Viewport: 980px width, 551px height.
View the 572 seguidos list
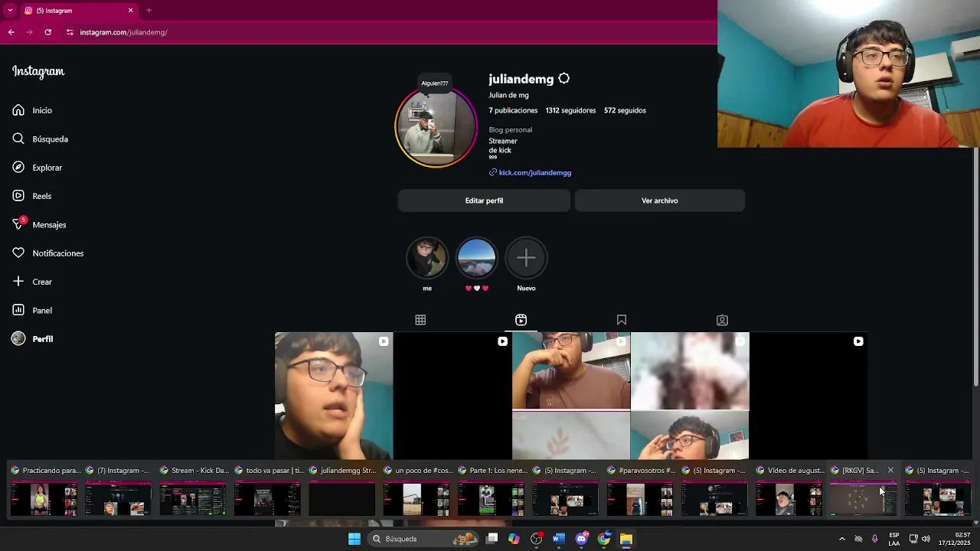[x=625, y=110]
